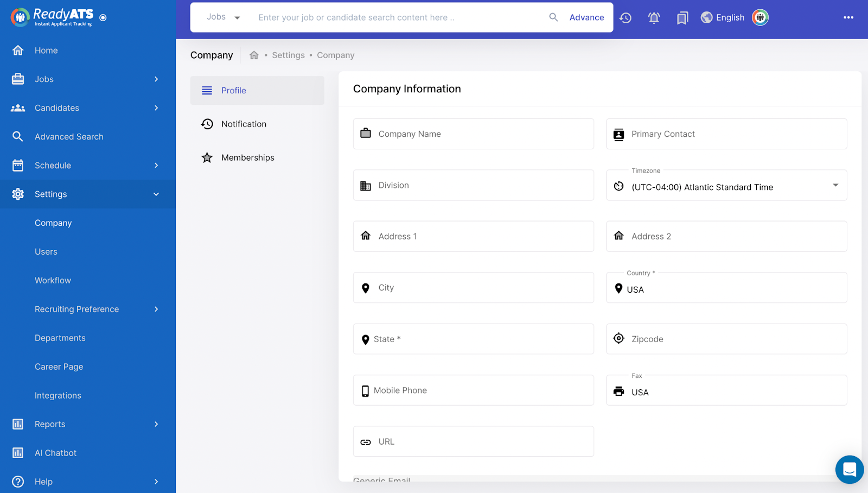Click Settings in the breadcrumb
Viewport: 868px width, 493px height.
[x=288, y=55]
